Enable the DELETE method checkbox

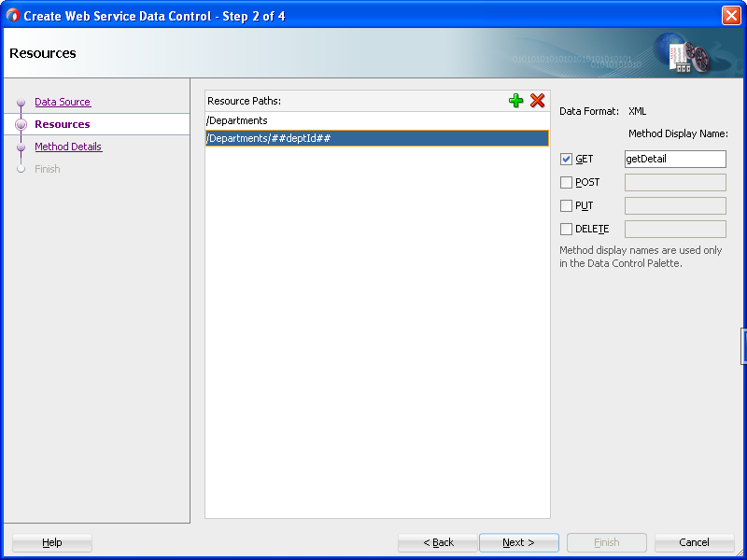[566, 229]
